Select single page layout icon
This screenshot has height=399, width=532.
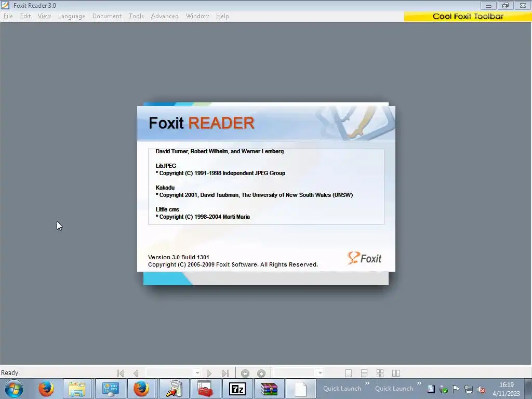point(349,373)
